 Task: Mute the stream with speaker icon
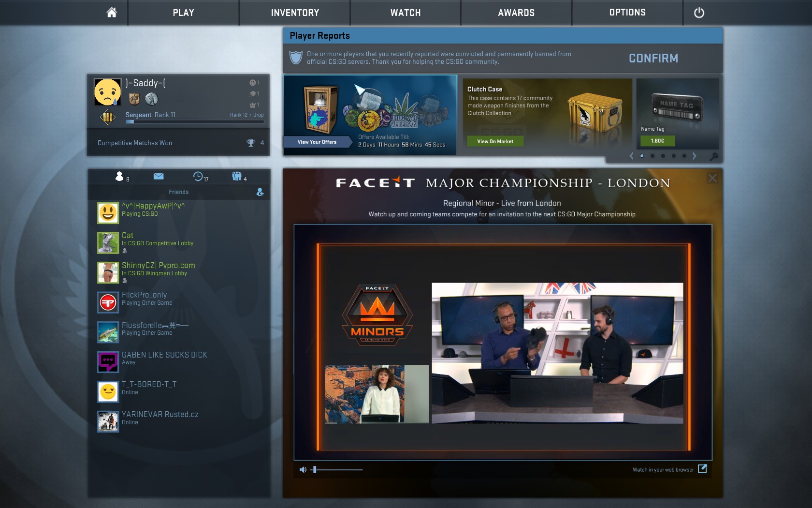(303, 469)
